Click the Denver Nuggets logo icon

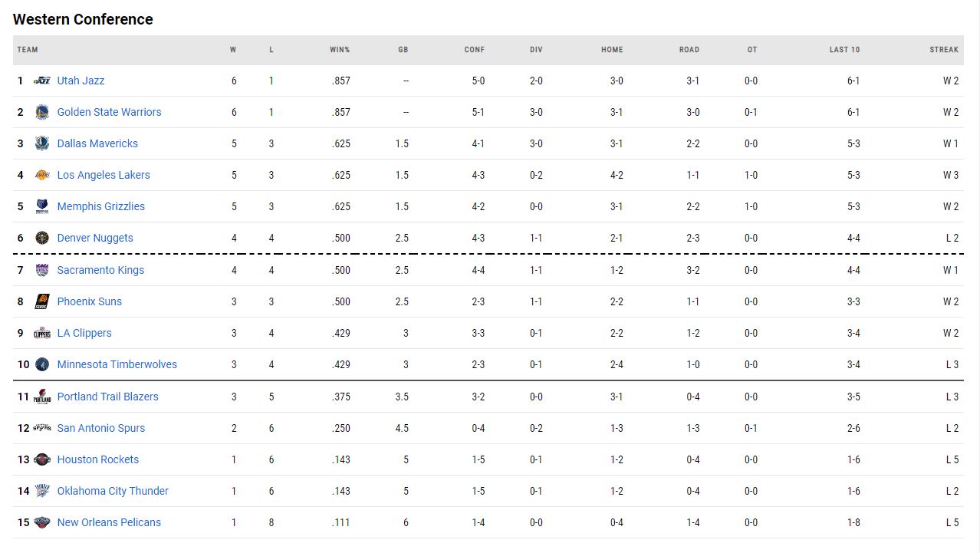pos(42,238)
